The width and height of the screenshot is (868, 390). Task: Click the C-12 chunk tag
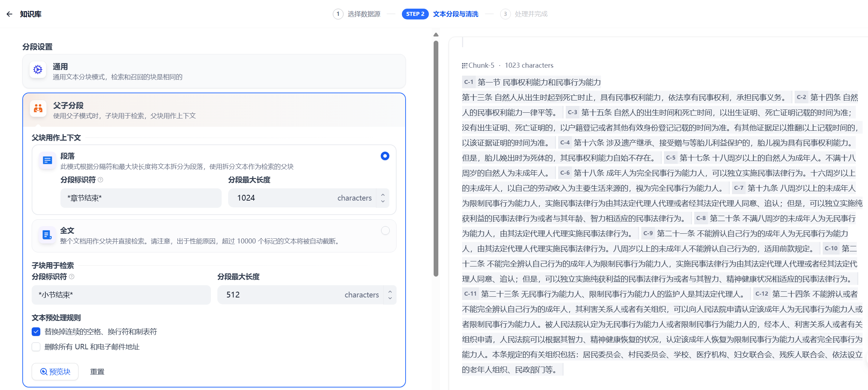[761, 294]
